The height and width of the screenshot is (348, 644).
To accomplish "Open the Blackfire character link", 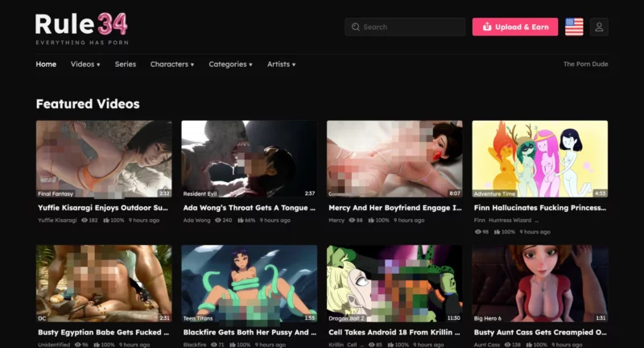I will [x=195, y=345].
